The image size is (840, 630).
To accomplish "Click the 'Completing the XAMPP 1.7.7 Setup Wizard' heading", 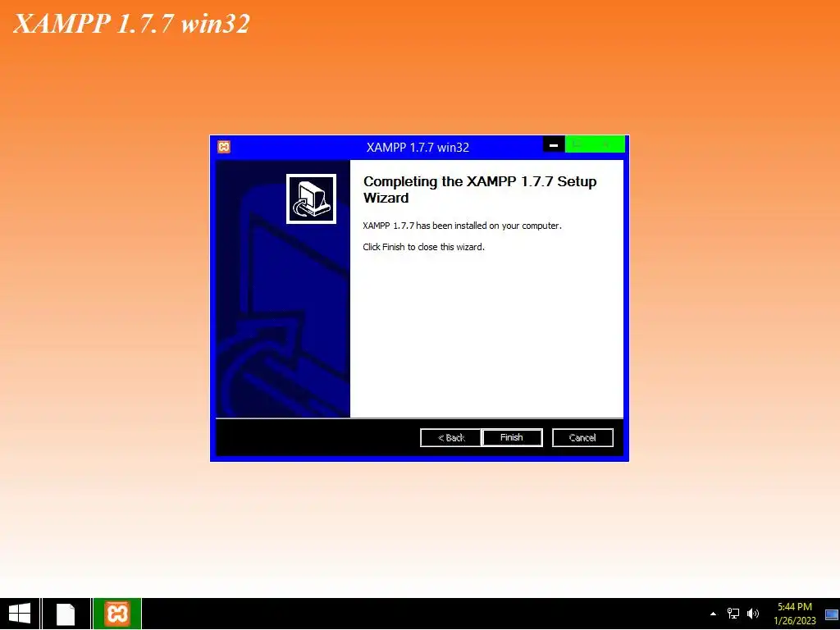I will point(479,189).
